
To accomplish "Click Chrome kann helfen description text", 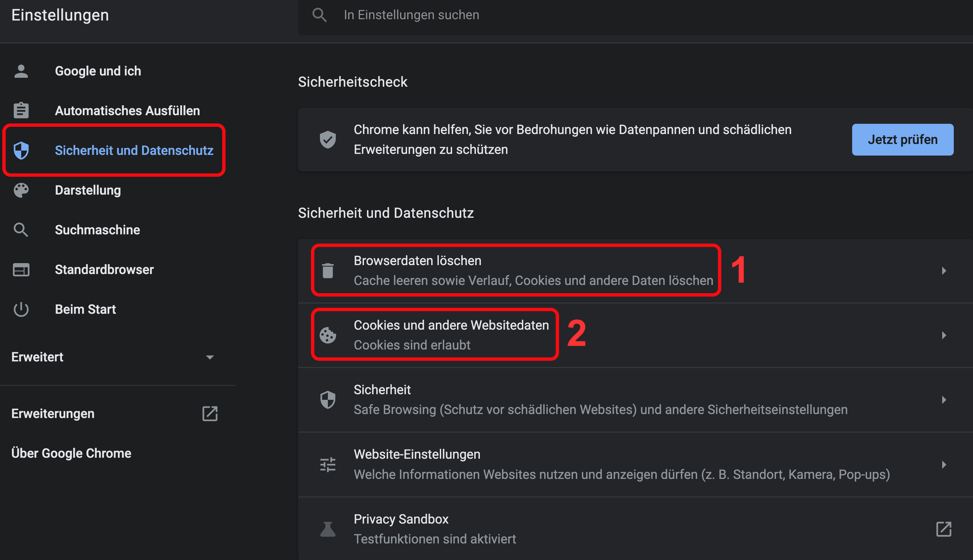I will click(573, 139).
